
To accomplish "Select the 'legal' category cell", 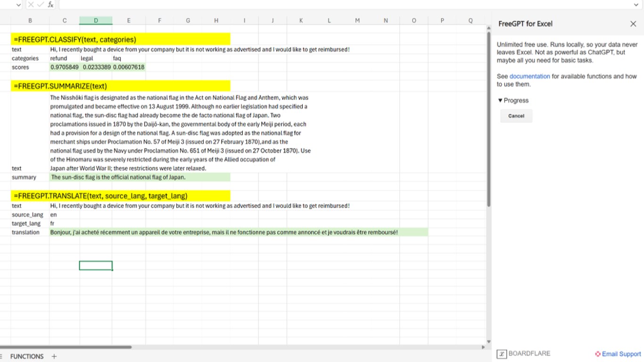I will [96, 58].
